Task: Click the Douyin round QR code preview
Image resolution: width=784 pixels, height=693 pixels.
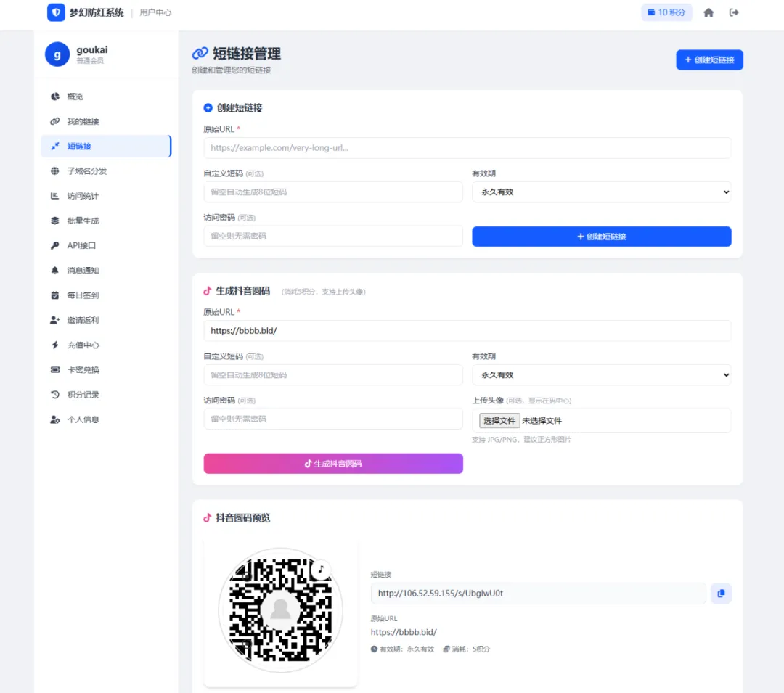Action: point(280,610)
